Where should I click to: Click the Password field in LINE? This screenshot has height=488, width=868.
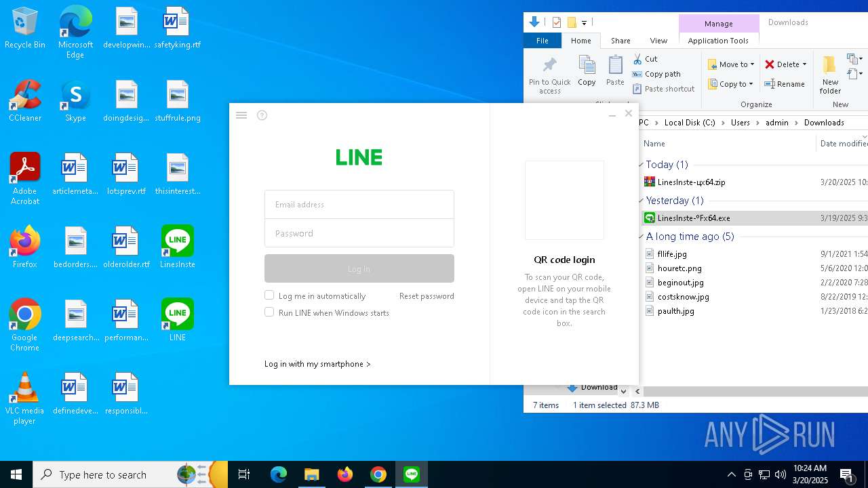[359, 233]
